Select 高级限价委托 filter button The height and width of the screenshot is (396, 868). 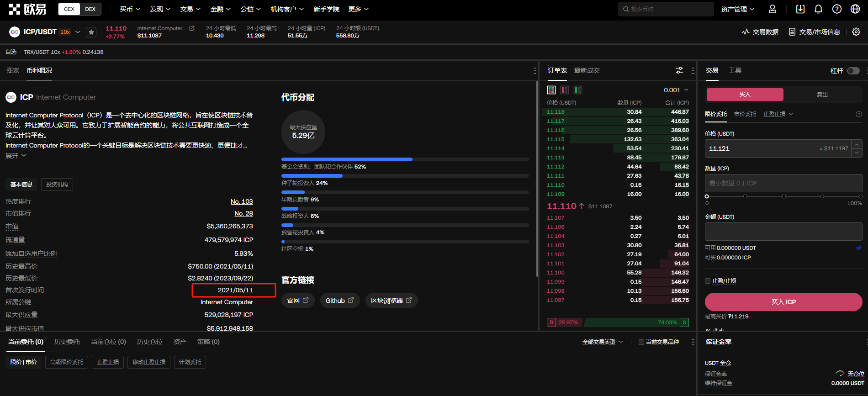point(67,362)
